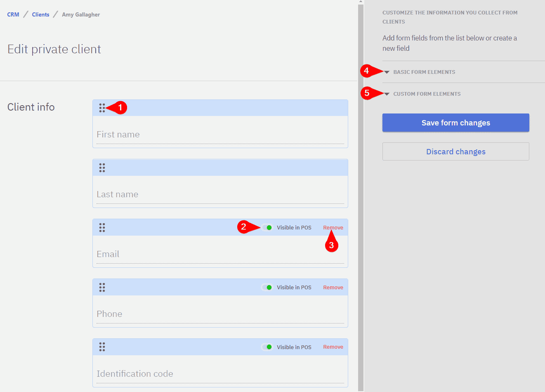
Task: Click the Email field drag handle
Action: (x=102, y=228)
